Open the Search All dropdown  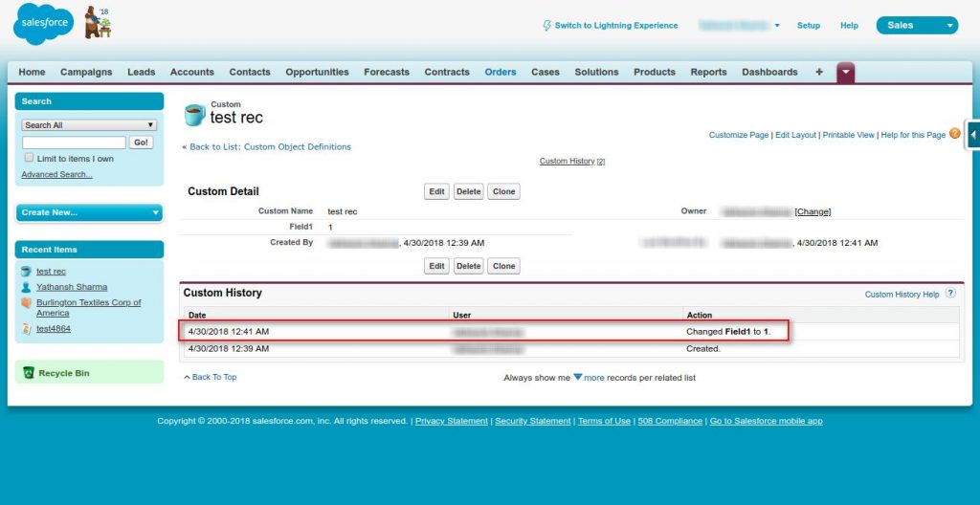point(89,125)
